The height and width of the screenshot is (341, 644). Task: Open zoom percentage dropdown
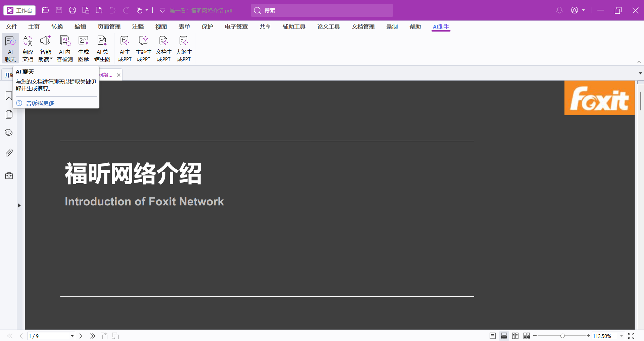(622, 336)
